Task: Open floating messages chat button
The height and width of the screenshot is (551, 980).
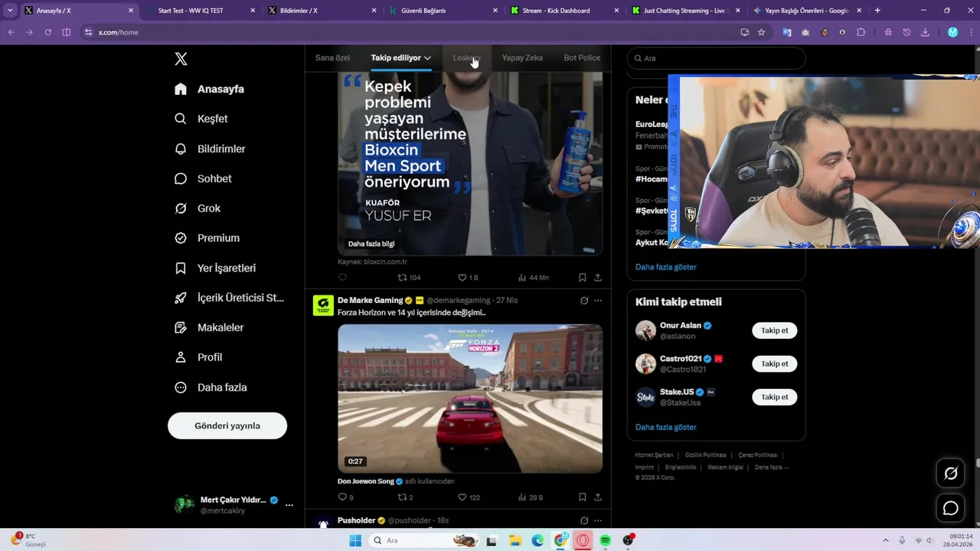Action: click(x=951, y=508)
